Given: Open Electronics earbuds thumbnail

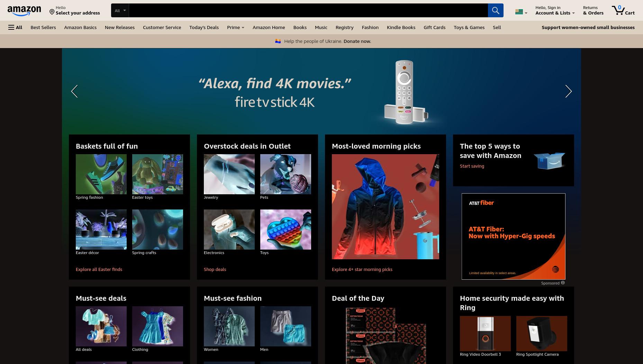Looking at the screenshot, I should point(229,230).
